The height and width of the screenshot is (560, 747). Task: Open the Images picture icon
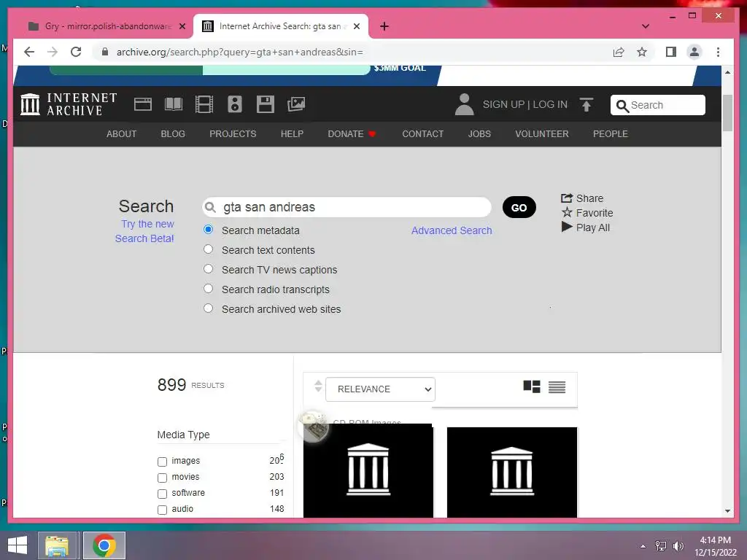(296, 104)
